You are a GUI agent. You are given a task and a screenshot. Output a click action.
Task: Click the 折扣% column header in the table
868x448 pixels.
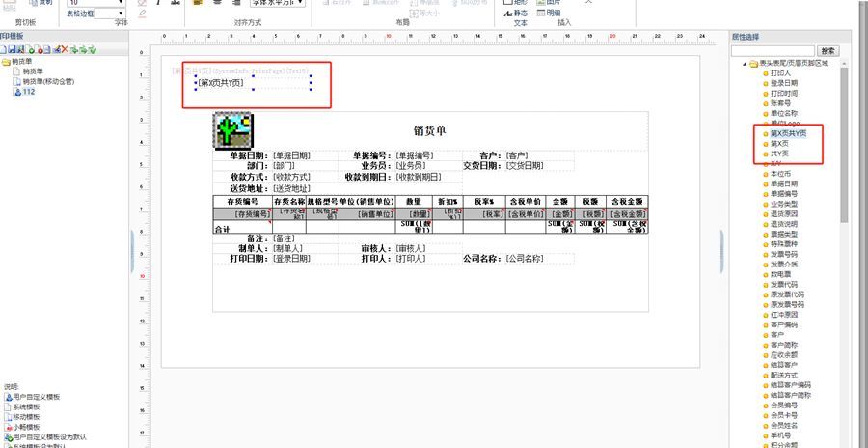click(448, 201)
